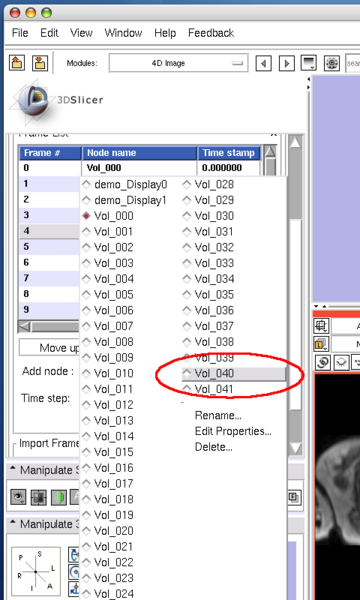
Task: Open the Feedback menu
Action: pyautogui.click(x=211, y=33)
